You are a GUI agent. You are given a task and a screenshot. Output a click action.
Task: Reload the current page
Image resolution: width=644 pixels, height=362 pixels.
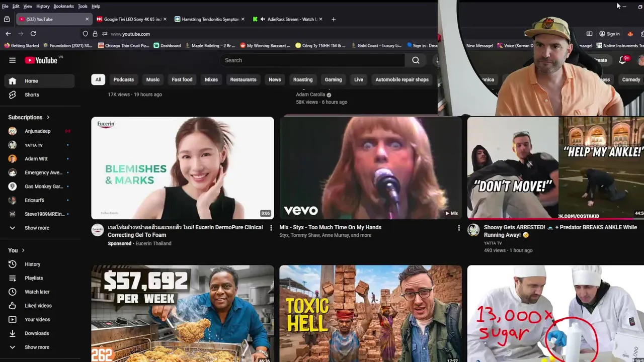point(33,34)
